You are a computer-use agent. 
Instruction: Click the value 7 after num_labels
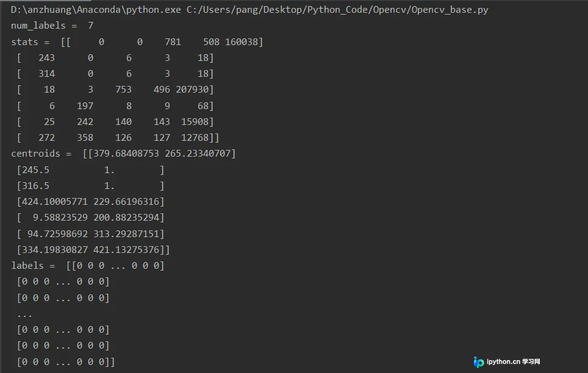[x=90, y=26]
